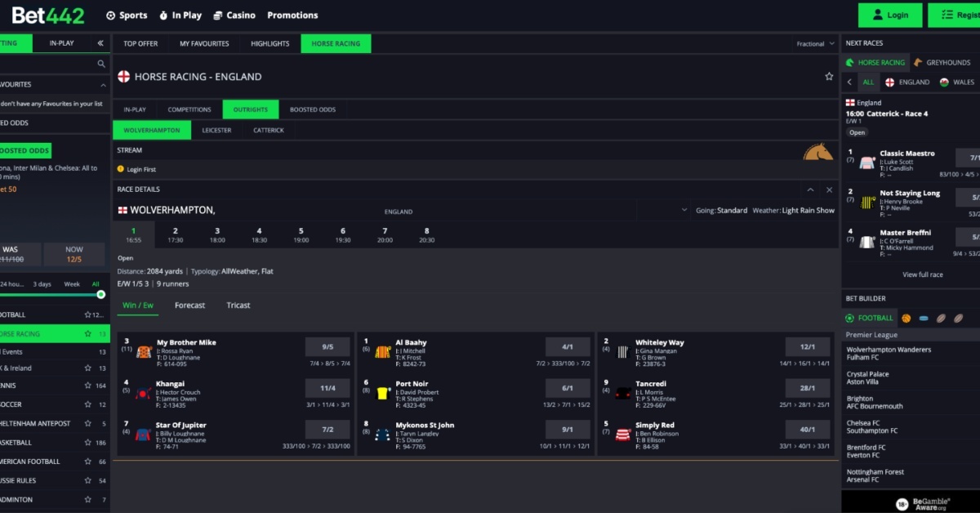
Task: Switch to the sidebar In-Play tab
Action: point(63,43)
